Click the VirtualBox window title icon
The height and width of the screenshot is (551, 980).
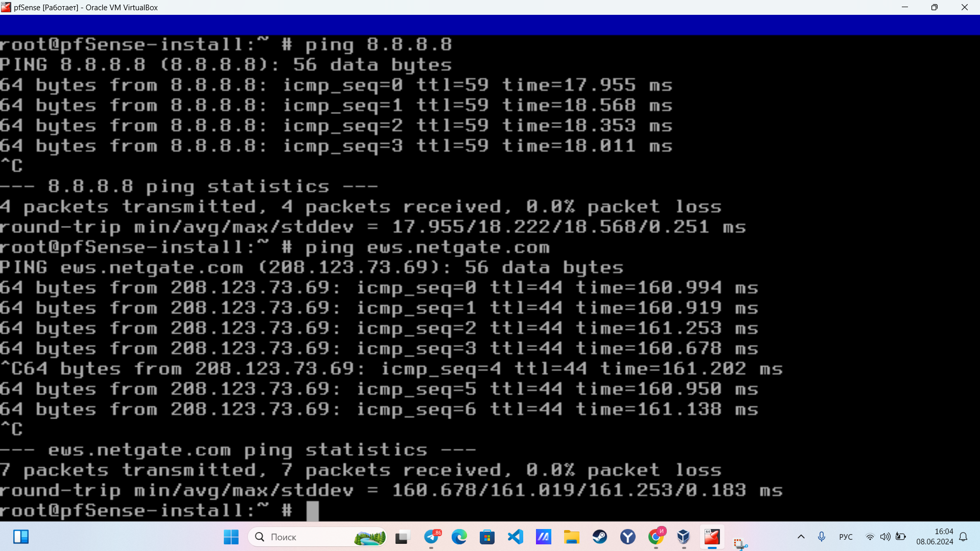click(x=6, y=7)
